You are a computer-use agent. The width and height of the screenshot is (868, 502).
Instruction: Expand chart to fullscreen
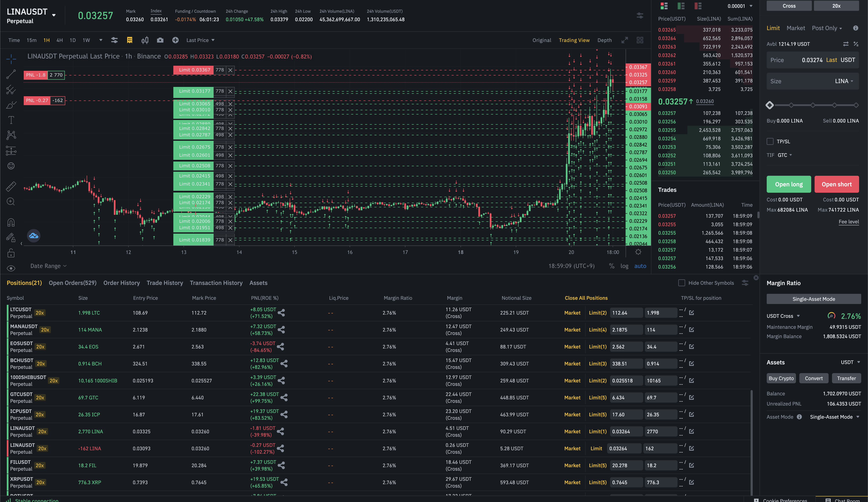point(625,40)
